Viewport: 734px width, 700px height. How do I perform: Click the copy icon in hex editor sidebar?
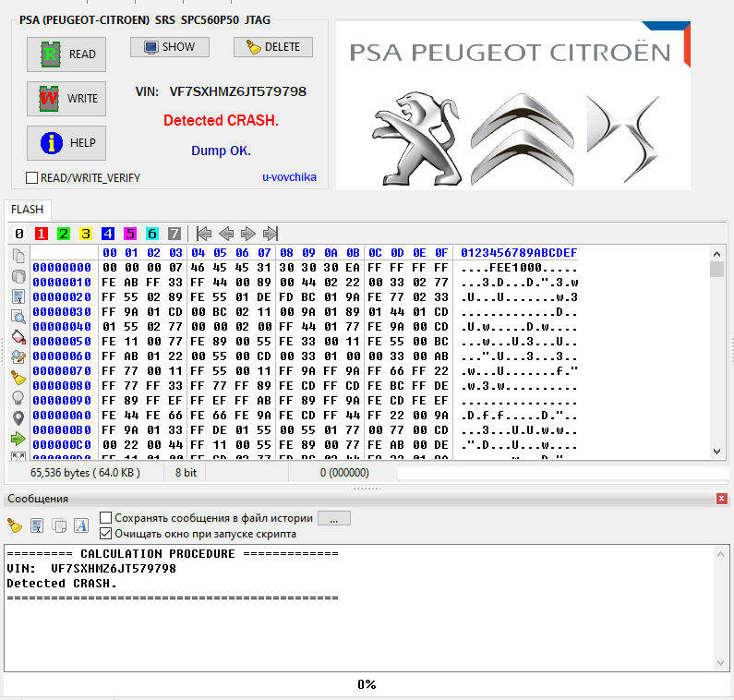[x=18, y=256]
